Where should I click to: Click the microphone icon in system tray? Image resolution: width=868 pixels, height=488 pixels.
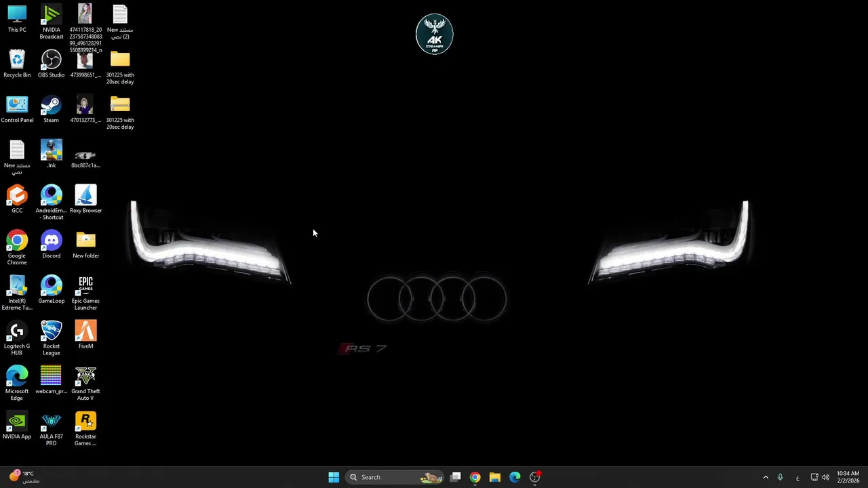[x=780, y=477]
